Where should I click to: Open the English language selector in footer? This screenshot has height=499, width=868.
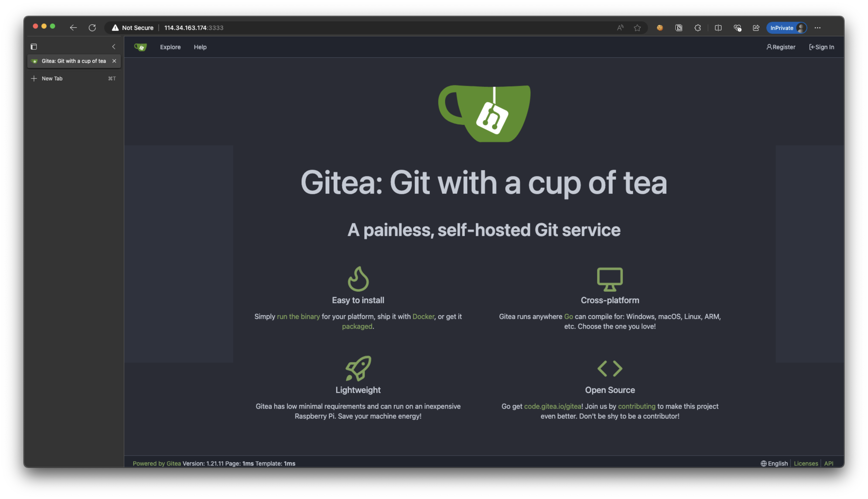[x=774, y=463]
